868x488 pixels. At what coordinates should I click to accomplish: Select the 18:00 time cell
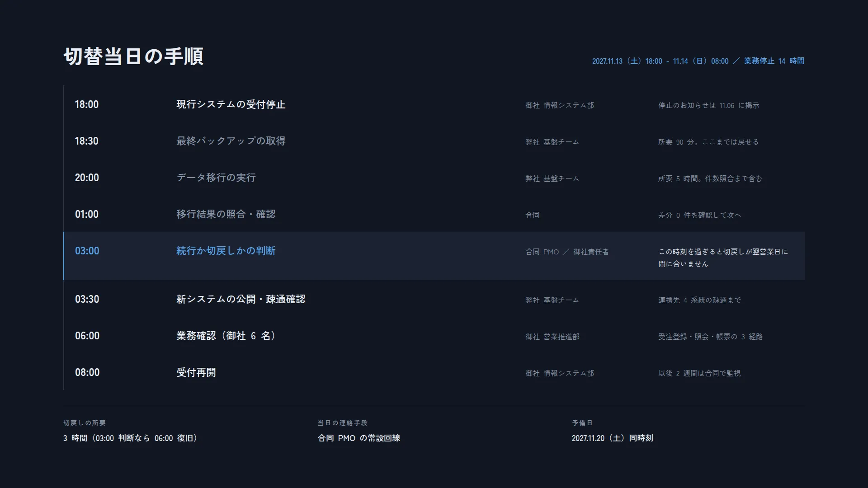tap(87, 104)
